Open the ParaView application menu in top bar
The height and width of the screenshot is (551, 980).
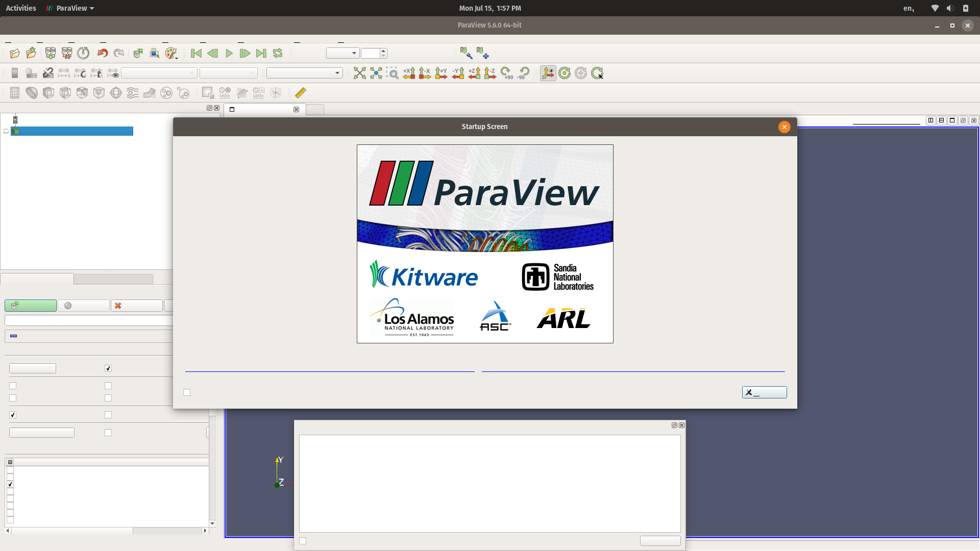(x=70, y=8)
